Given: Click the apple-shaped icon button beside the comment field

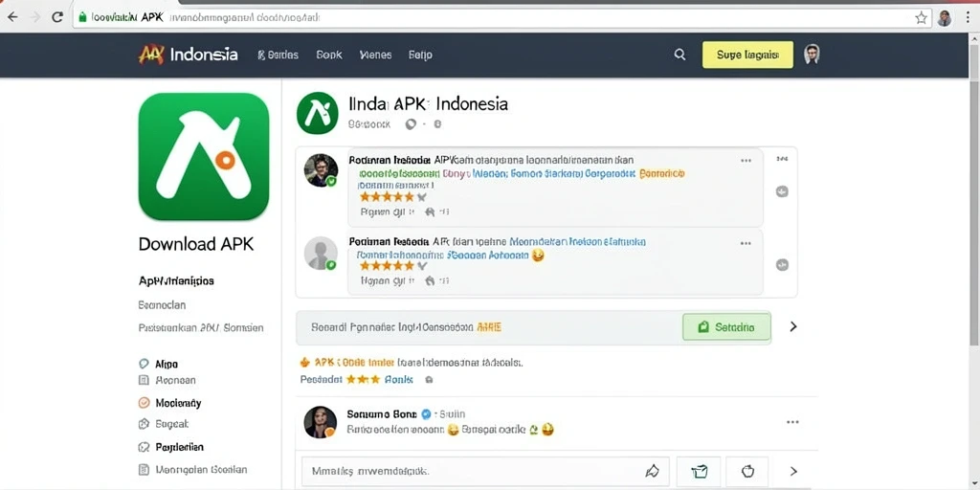Looking at the screenshot, I should (x=746, y=471).
